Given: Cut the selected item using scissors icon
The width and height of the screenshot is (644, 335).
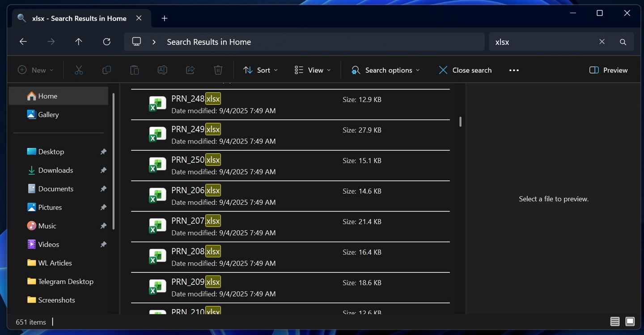Looking at the screenshot, I should click(79, 70).
